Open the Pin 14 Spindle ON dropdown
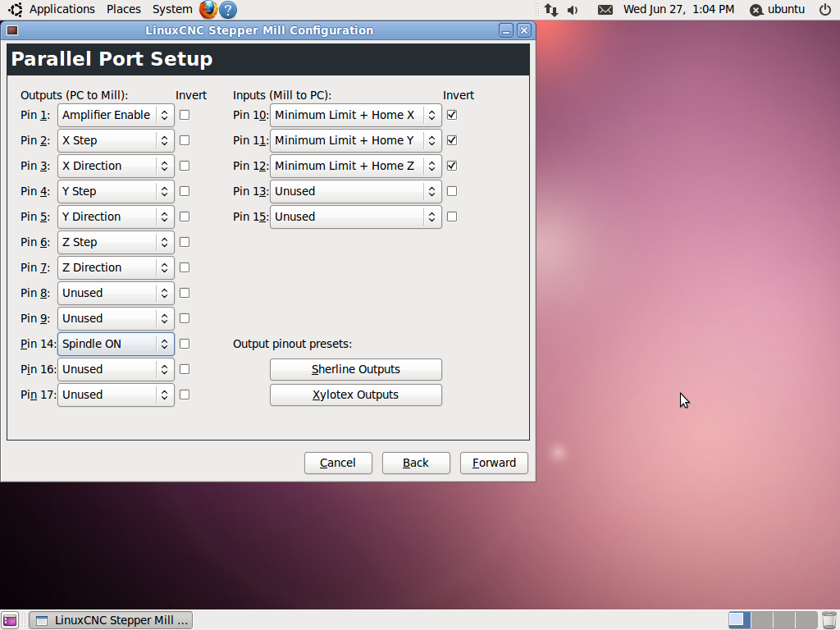The image size is (840, 630). 116,344
